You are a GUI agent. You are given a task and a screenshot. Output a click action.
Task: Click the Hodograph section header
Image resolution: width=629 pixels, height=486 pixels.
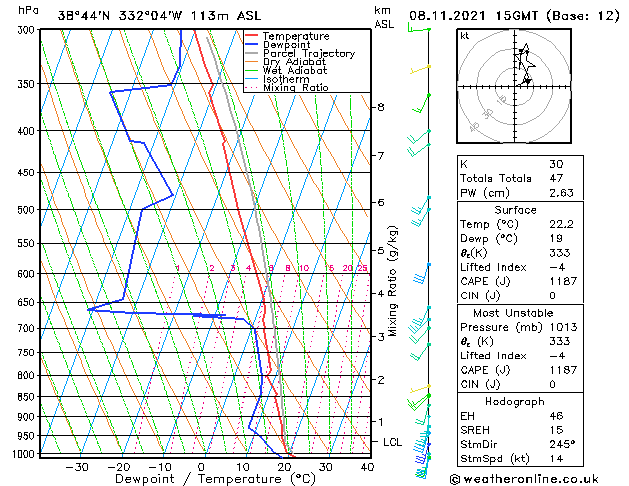[515, 401]
